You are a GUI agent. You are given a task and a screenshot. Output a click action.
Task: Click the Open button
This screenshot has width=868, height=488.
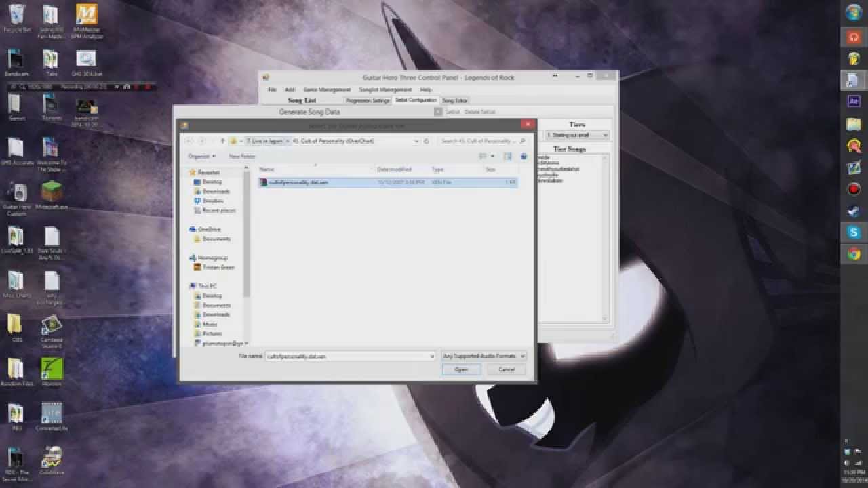tap(461, 369)
